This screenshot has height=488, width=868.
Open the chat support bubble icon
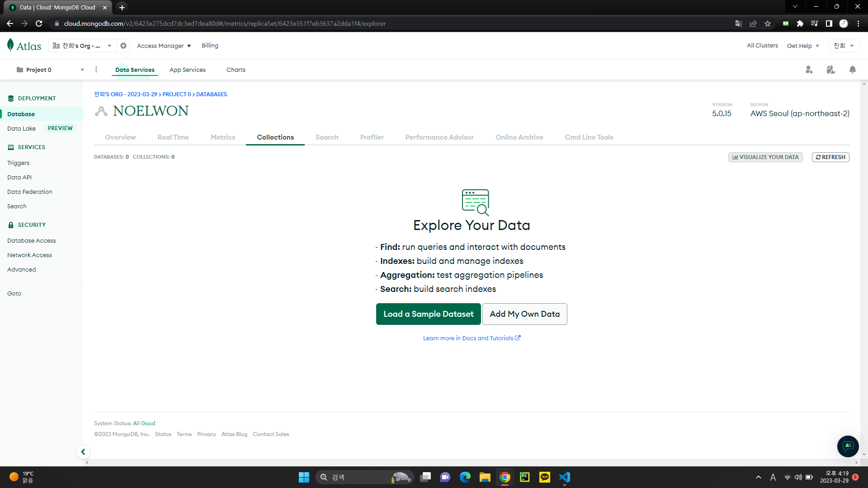tap(848, 446)
